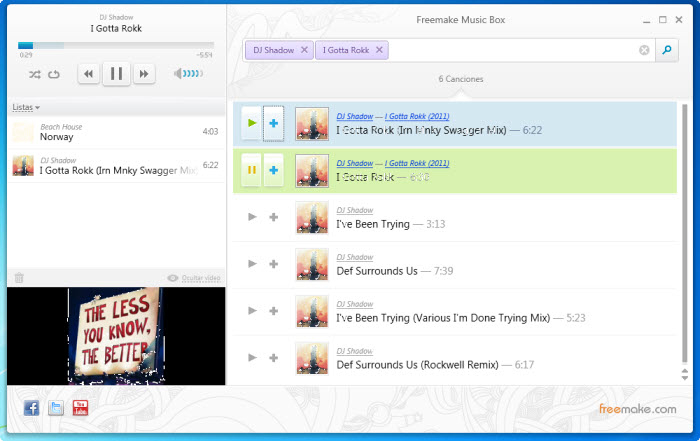Delete playlist items with trash icon
Image resolution: width=700 pixels, height=441 pixels.
19,278
